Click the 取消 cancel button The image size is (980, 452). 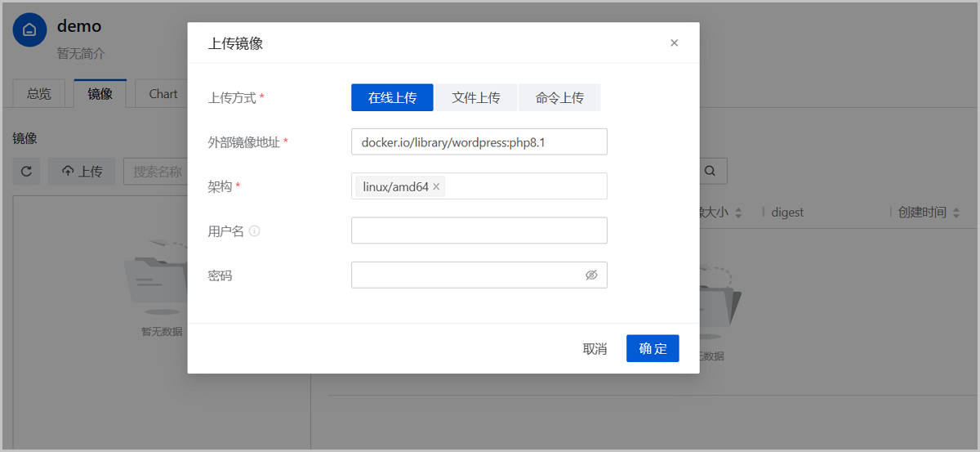(x=595, y=349)
